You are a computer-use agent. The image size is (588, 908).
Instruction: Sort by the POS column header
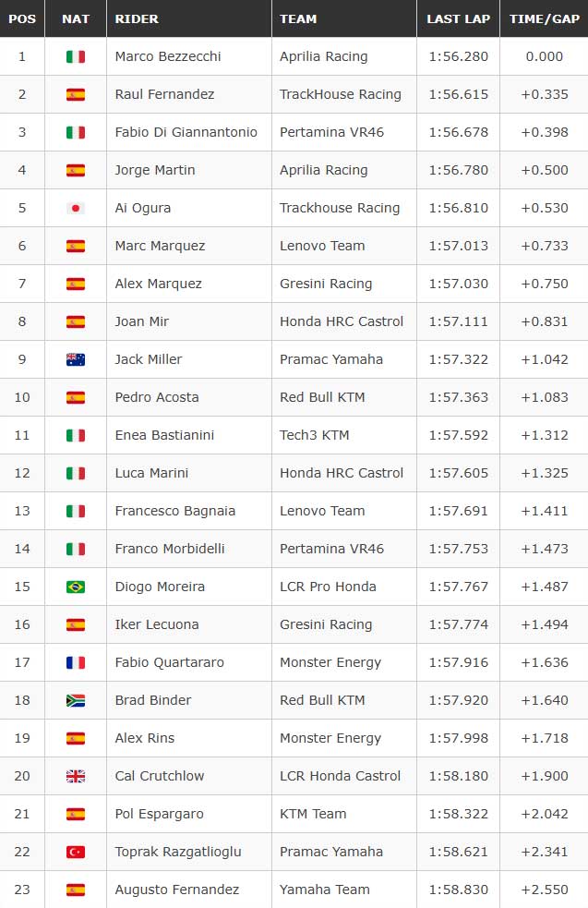coord(22,18)
